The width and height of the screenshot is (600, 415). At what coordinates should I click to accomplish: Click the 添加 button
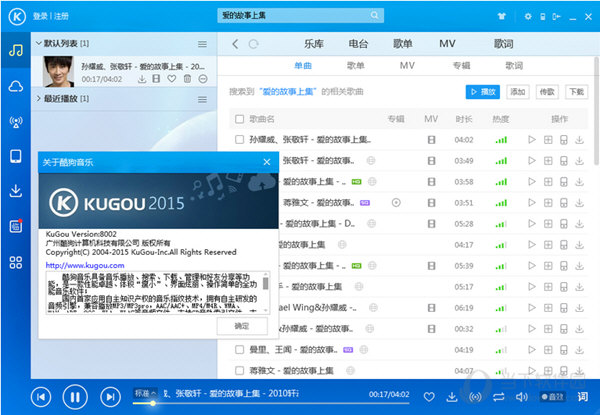pos(518,92)
